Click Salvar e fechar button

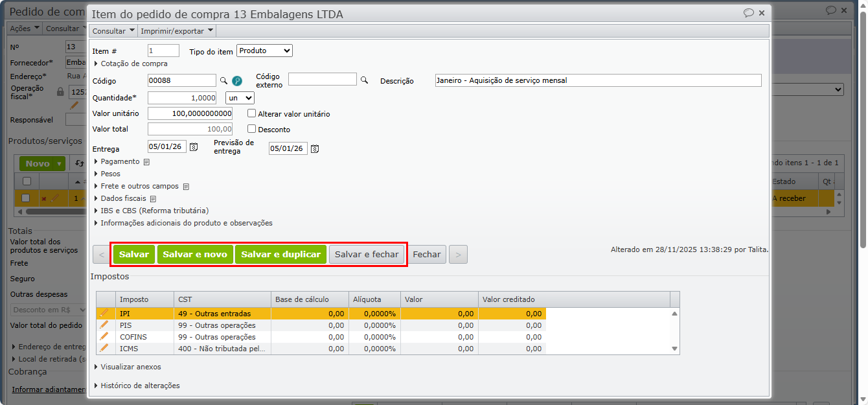click(367, 255)
